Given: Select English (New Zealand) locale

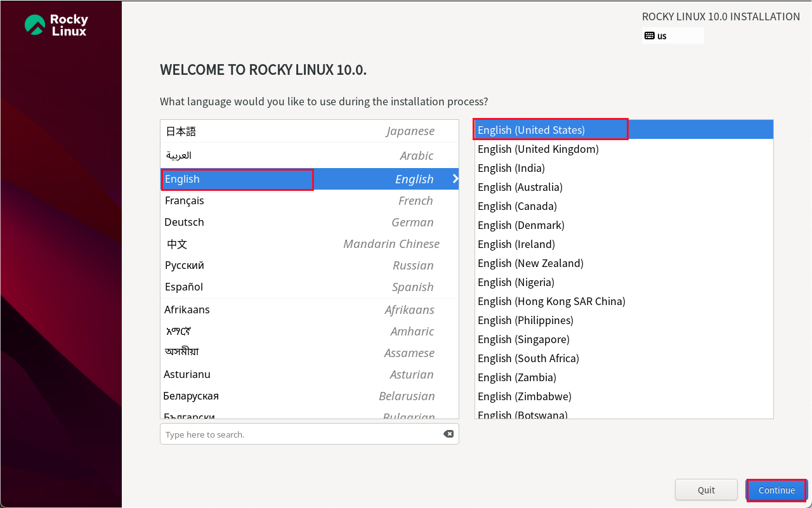Looking at the screenshot, I should (624, 263).
